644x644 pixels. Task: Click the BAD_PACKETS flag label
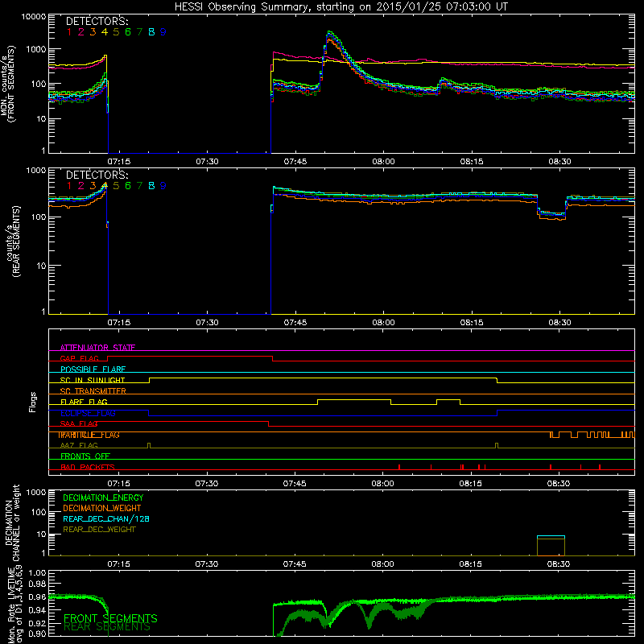click(x=88, y=467)
